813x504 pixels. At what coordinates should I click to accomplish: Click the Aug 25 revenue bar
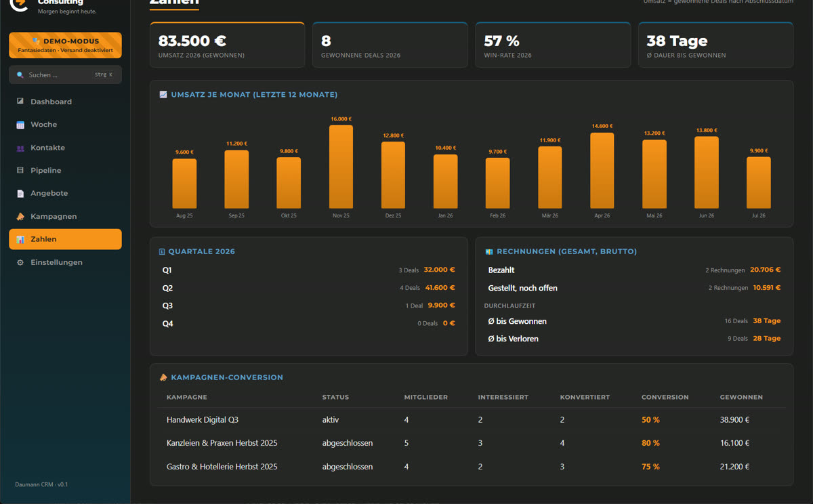pos(184,184)
